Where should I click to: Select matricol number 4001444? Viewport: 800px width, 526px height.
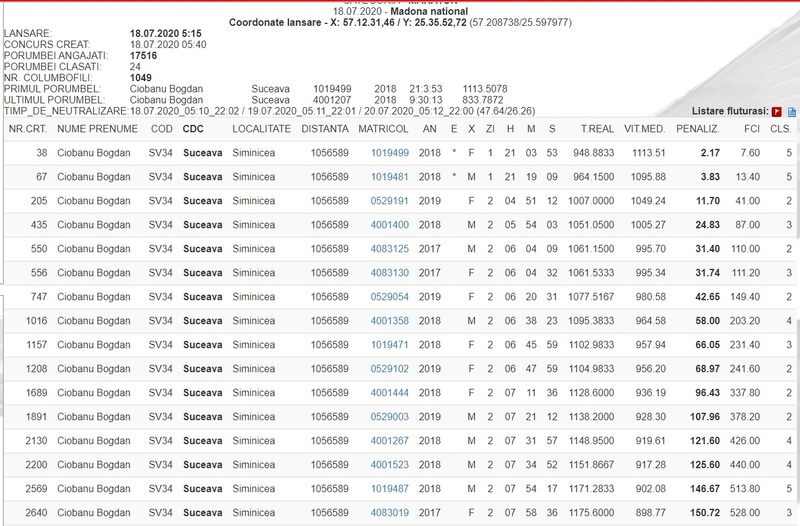point(390,393)
